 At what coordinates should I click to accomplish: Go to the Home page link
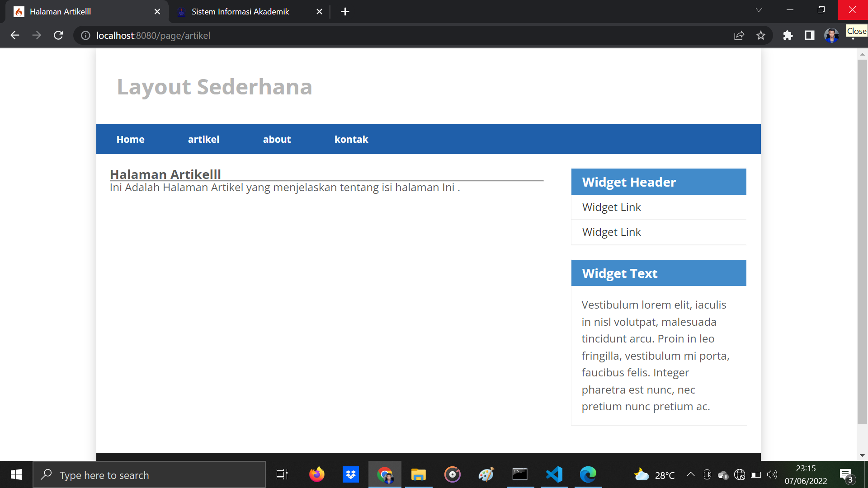(x=130, y=139)
